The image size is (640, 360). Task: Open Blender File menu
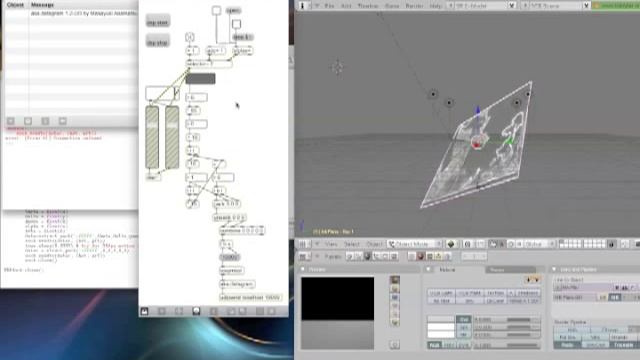coord(329,6)
